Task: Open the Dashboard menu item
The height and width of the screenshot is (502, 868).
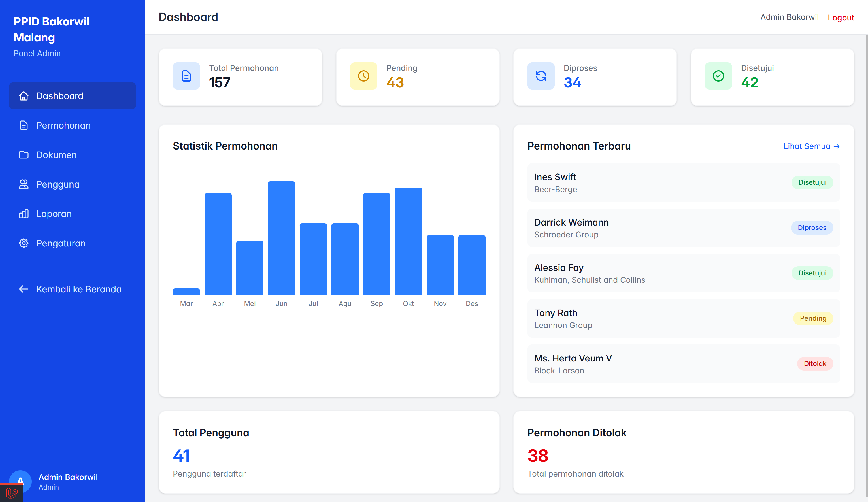Action: pyautogui.click(x=72, y=96)
